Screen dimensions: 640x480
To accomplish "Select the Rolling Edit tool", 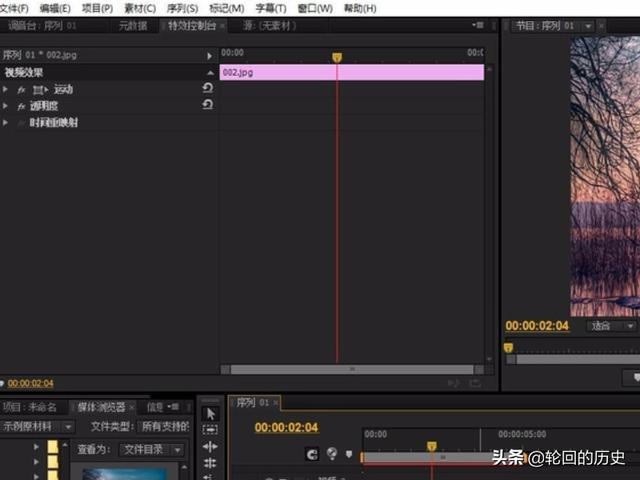I will pos(210,463).
